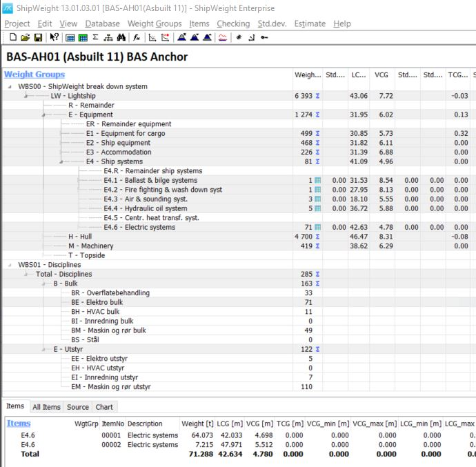Click the Save floppy disk icon

pos(38,37)
